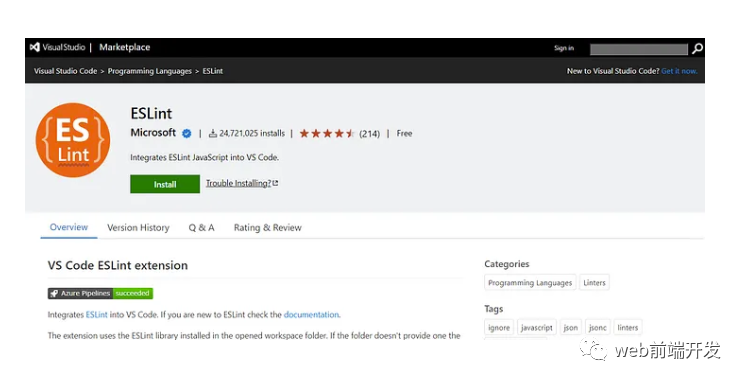Viewport: 744px width, 382px height.
Task: Click the 'Free' price label
Action: tap(404, 133)
